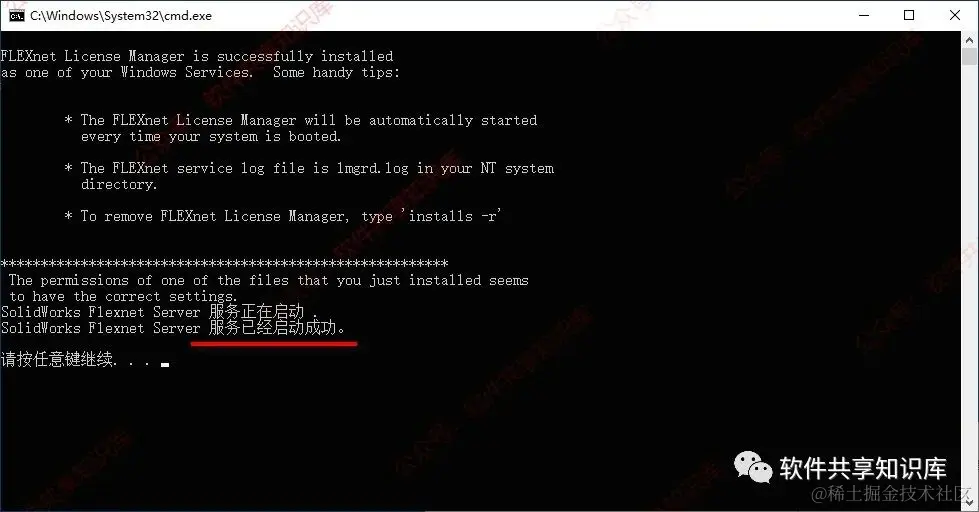Click the @稀土掘金技术社区 watermark text
This screenshot has height=512, width=979.
pyautogui.click(x=892, y=493)
